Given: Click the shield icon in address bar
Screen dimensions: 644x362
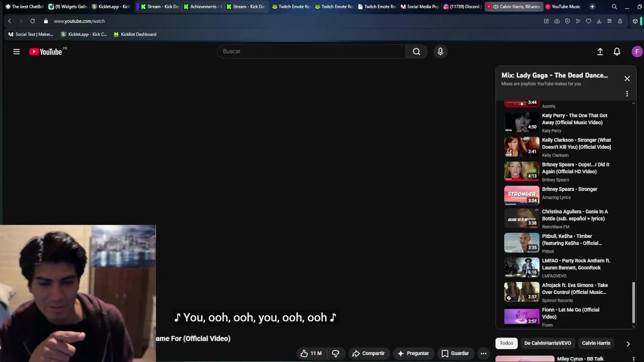Looking at the screenshot, I should pyautogui.click(x=568, y=21).
